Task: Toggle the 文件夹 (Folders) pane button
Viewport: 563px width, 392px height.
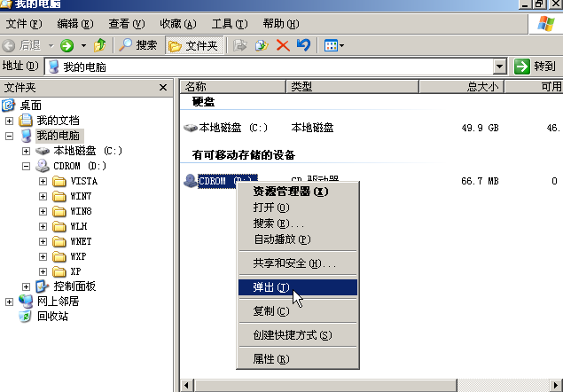Action: click(x=192, y=45)
